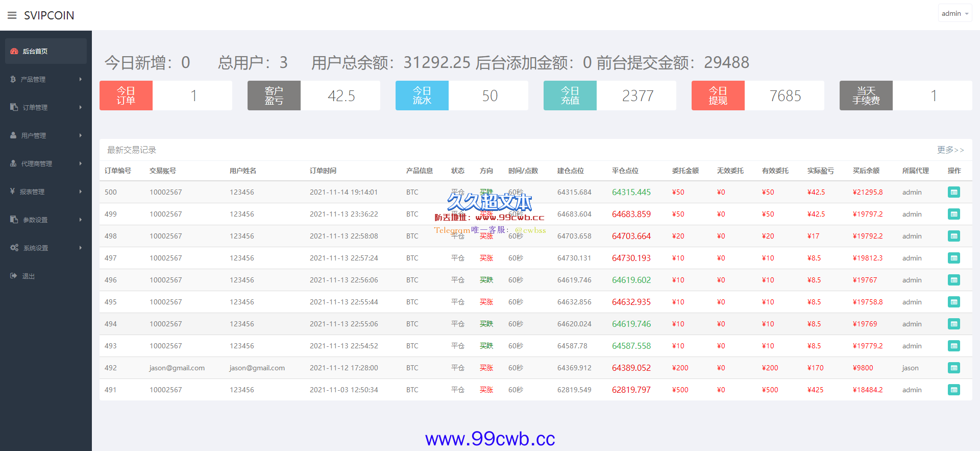Expand the 系统设置 arrow
The image size is (980, 451).
[81, 248]
